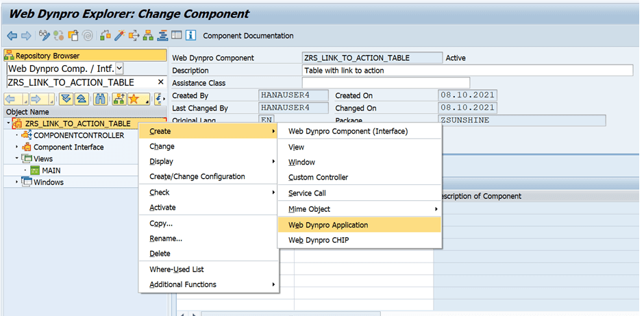Open Where-Used List menu entry
The image size is (644, 316).
coord(208,269)
